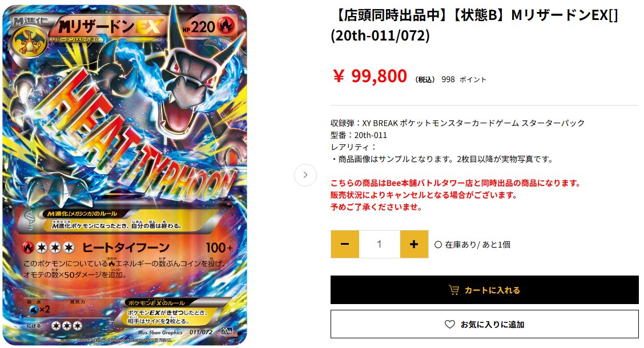Click the 998 ポイント points label
Image resolution: width=644 pixels, height=348 pixels.
point(464,80)
